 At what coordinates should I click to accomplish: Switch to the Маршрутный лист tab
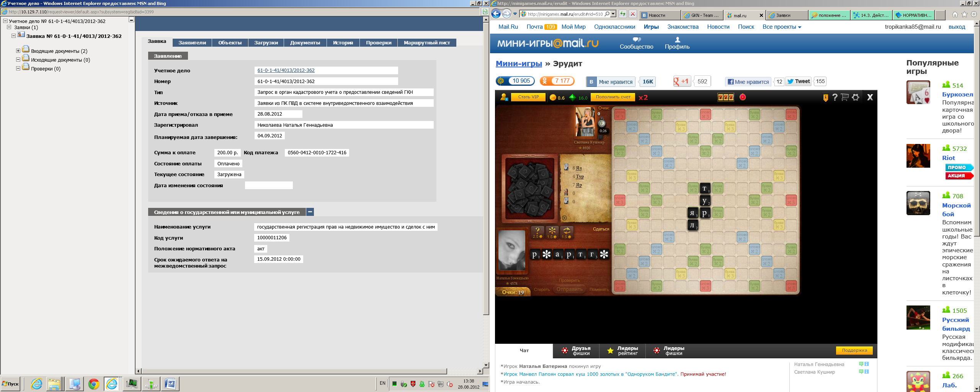(x=427, y=42)
